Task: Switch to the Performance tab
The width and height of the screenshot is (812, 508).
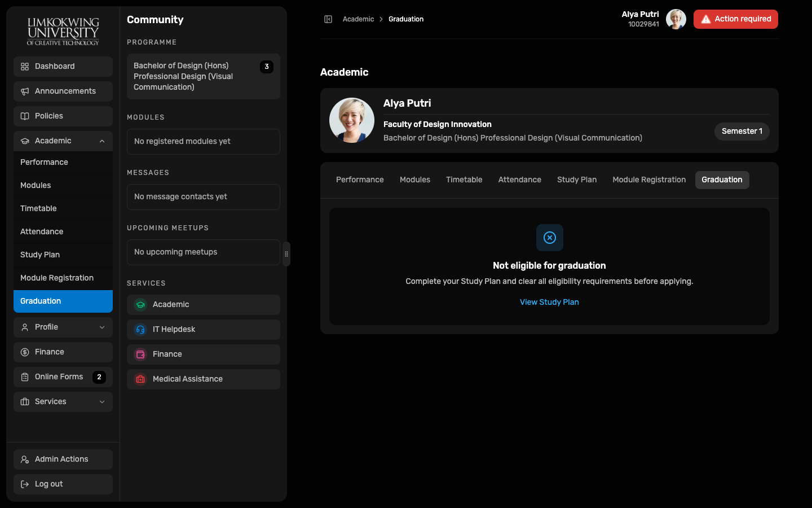Action: pos(360,180)
